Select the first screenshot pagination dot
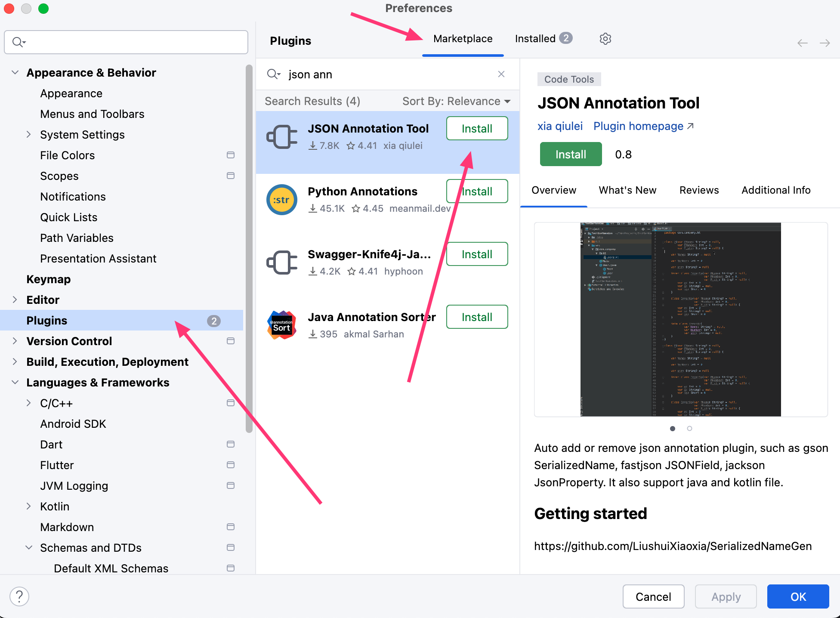The image size is (840, 618). [x=673, y=429]
